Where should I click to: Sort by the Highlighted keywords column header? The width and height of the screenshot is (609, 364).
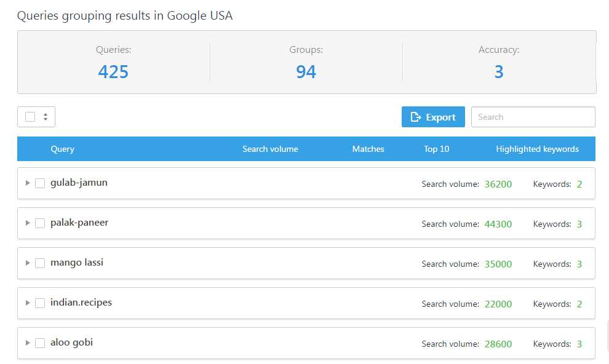coord(538,149)
